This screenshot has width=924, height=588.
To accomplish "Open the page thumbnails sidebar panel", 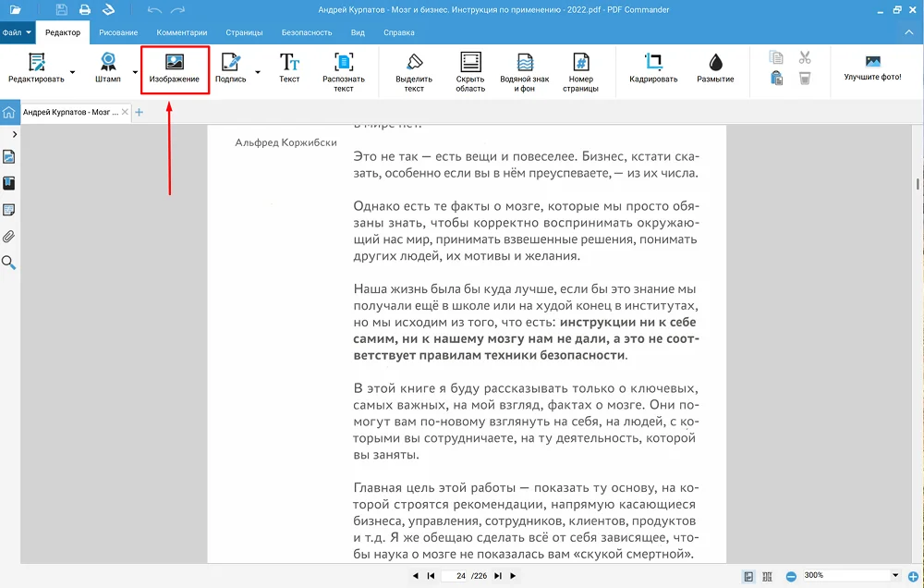I will (x=9, y=157).
